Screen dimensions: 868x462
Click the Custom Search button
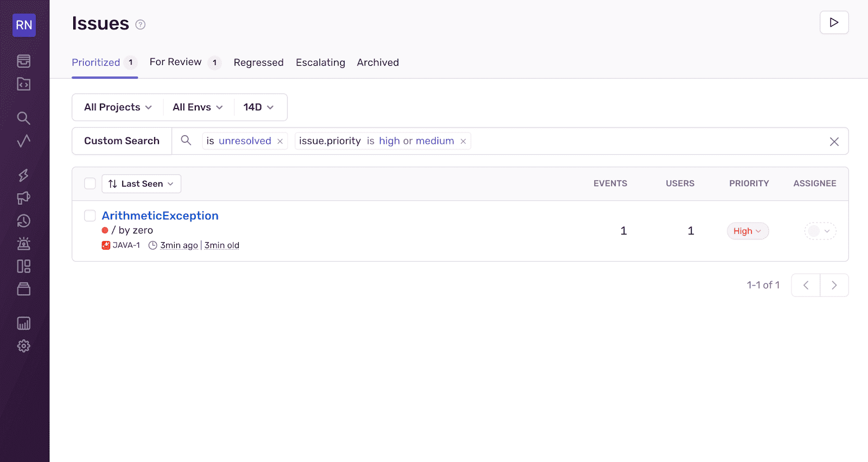[122, 141]
